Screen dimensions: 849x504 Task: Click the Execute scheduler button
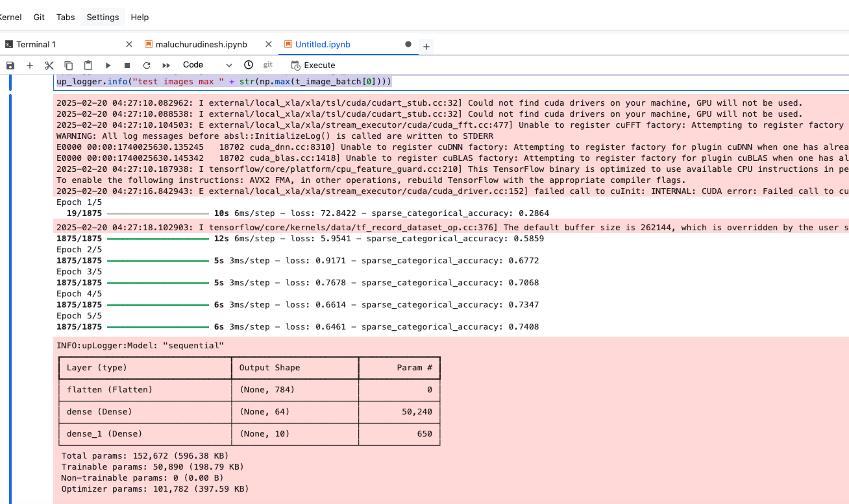[314, 65]
